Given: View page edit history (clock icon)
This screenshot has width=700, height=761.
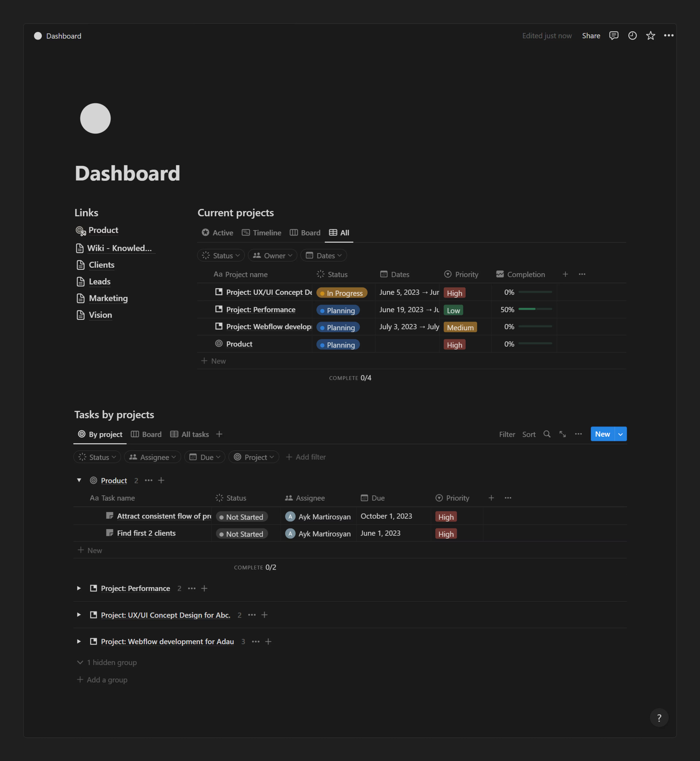Looking at the screenshot, I should point(632,36).
